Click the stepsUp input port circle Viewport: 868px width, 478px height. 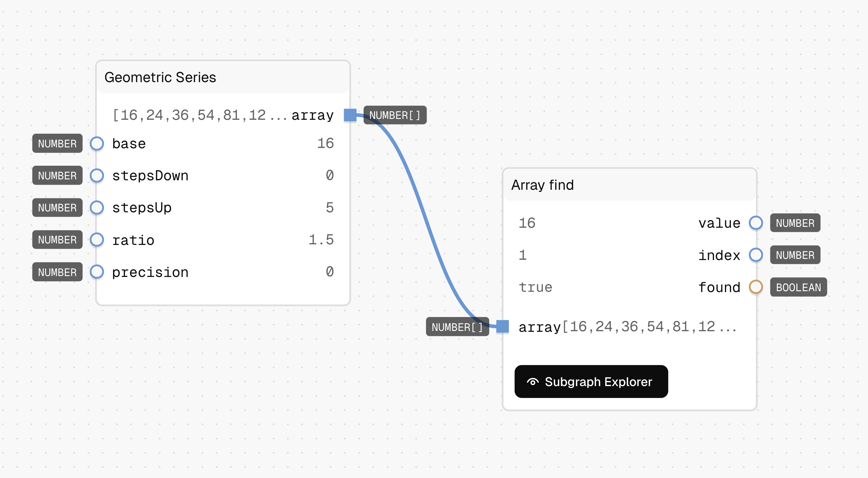[97, 207]
